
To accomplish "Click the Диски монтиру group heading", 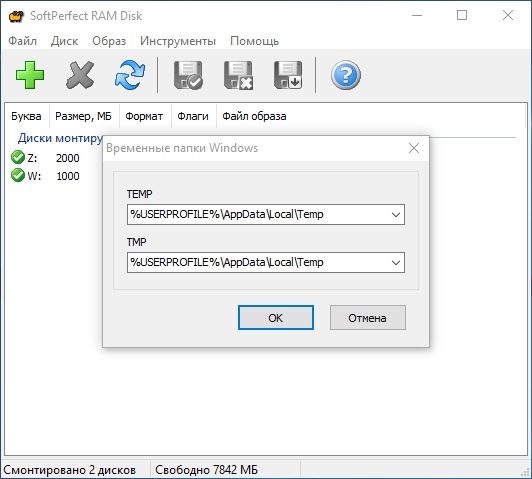I will click(60, 138).
